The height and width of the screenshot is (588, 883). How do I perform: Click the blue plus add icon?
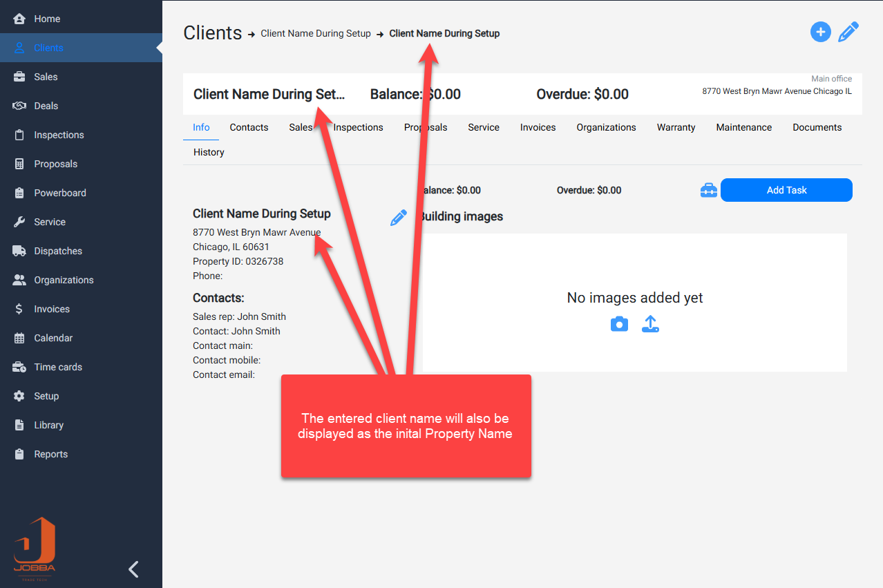pyautogui.click(x=820, y=32)
